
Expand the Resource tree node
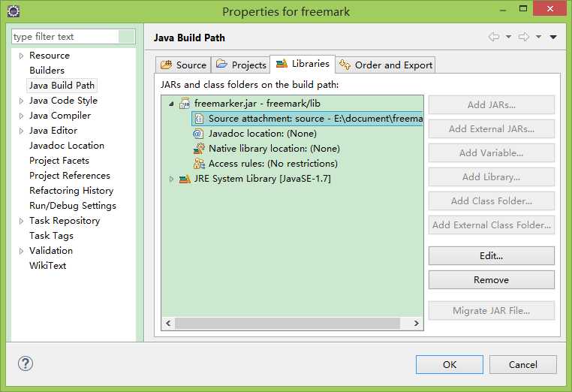click(21, 56)
